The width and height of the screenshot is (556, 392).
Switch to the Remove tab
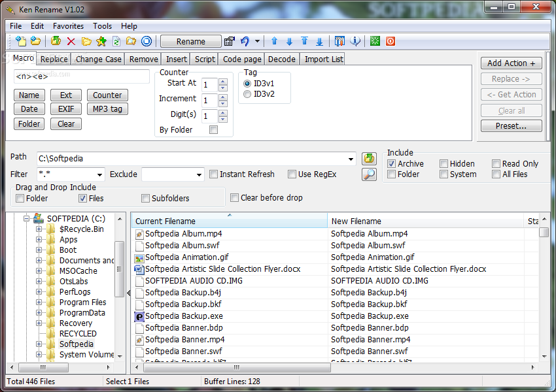144,59
